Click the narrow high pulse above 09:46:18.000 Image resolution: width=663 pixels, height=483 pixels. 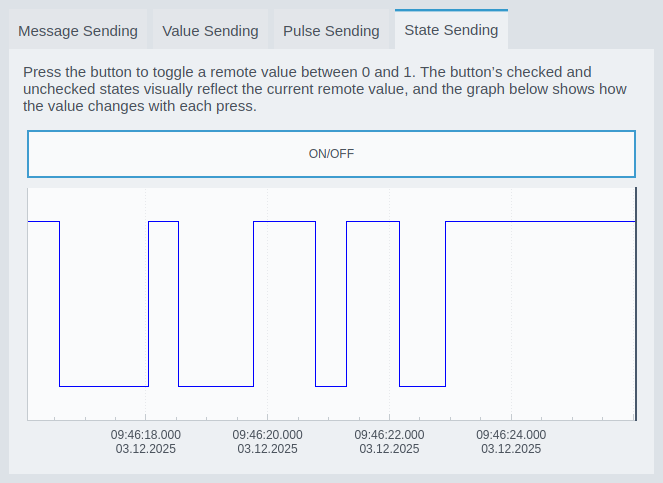click(x=163, y=221)
